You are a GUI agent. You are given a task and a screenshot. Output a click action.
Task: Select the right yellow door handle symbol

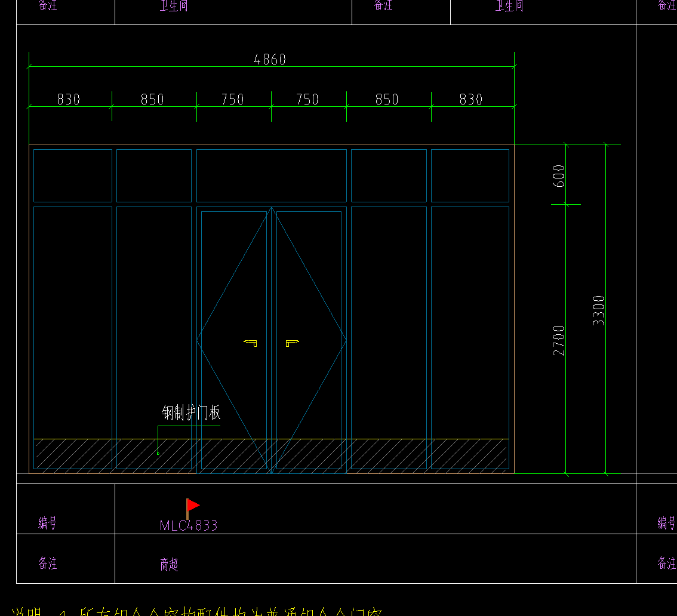point(293,343)
